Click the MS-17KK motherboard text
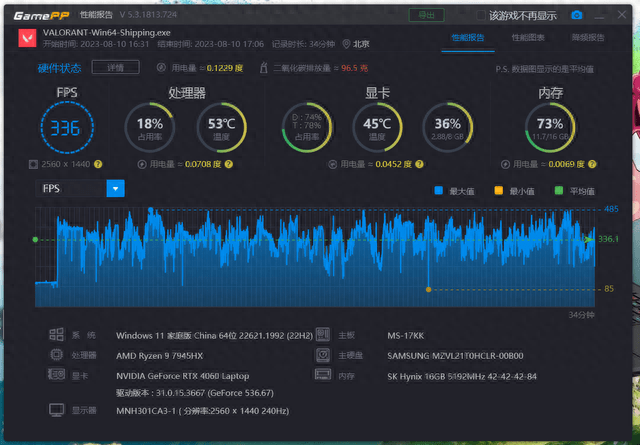 click(406, 336)
